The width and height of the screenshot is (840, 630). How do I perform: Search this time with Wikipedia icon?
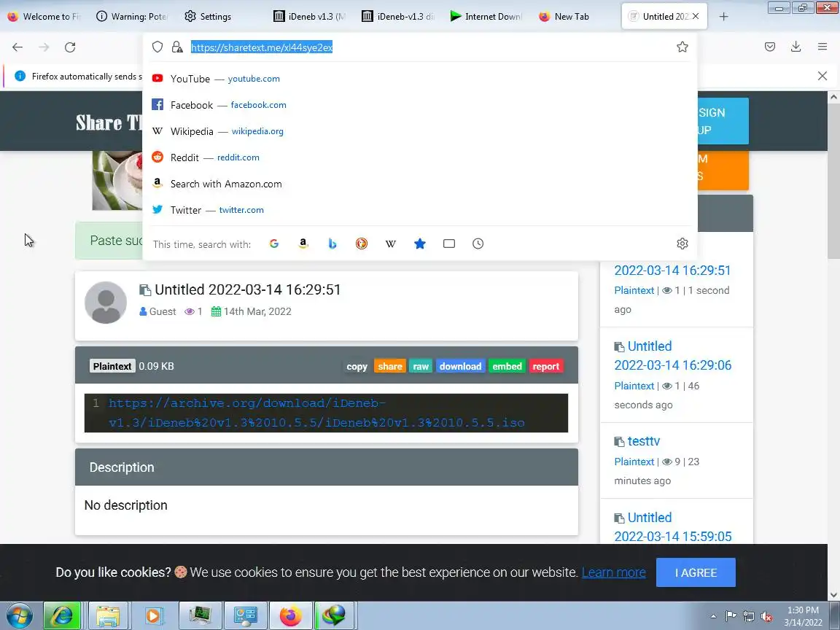pyautogui.click(x=391, y=244)
